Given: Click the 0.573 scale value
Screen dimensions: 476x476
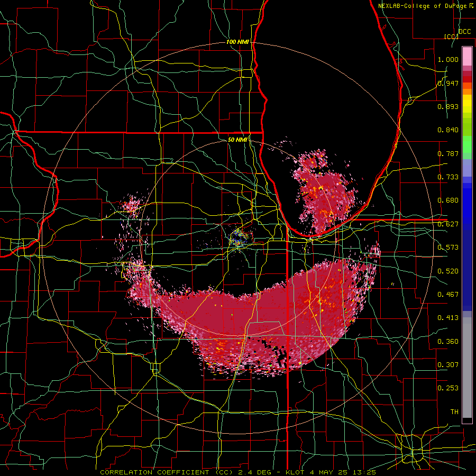Looking at the screenshot, I should [x=448, y=248].
